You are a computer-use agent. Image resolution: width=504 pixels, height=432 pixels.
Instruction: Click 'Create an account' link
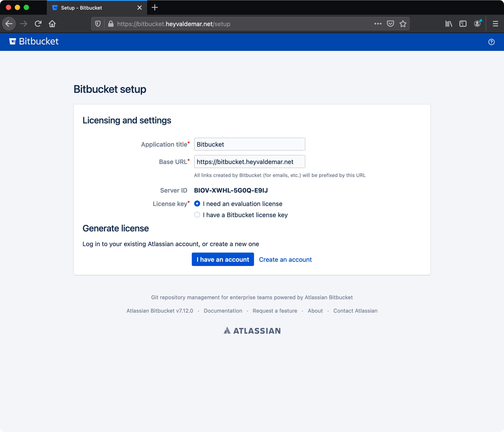click(x=285, y=259)
